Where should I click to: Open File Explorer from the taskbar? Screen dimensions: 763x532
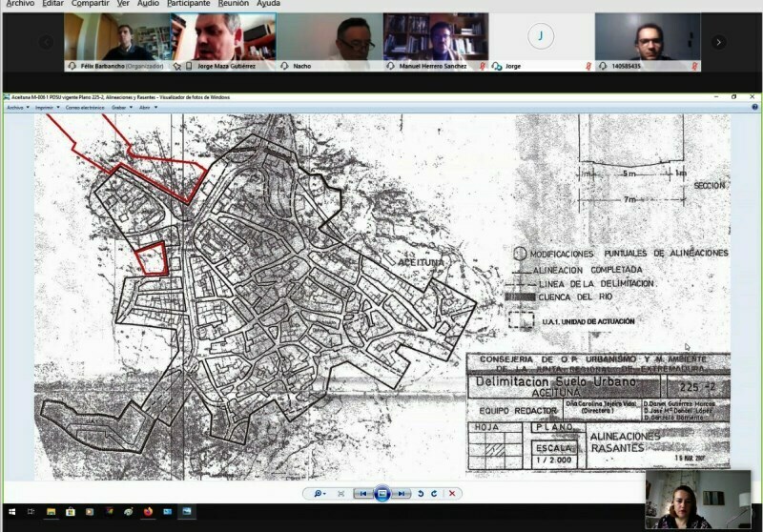coord(51,512)
